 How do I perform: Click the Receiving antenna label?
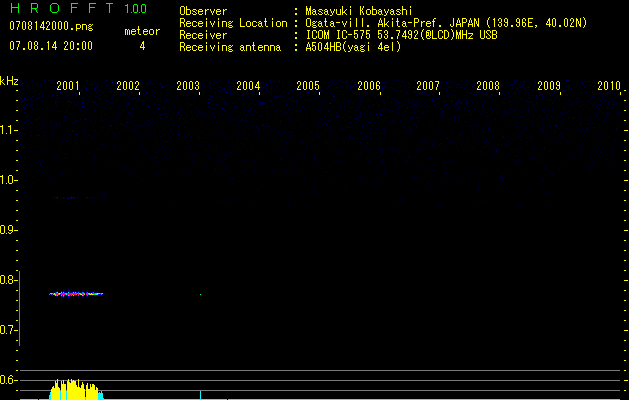[x=230, y=47]
